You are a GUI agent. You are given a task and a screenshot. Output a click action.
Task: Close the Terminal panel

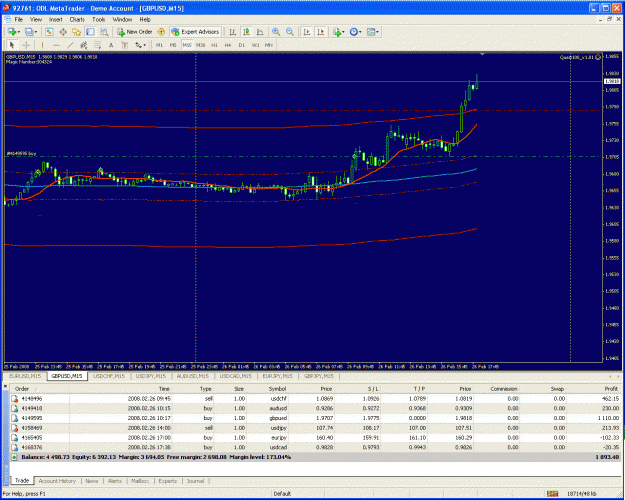pyautogui.click(x=5, y=386)
